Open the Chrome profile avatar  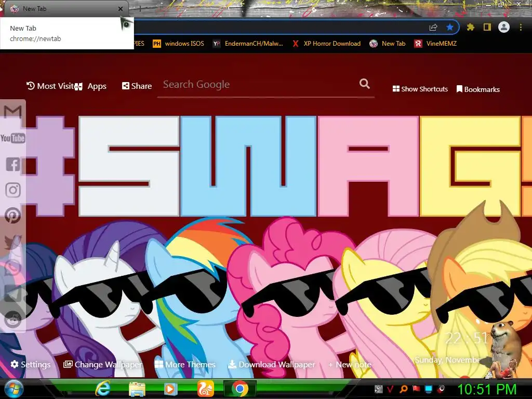point(504,27)
